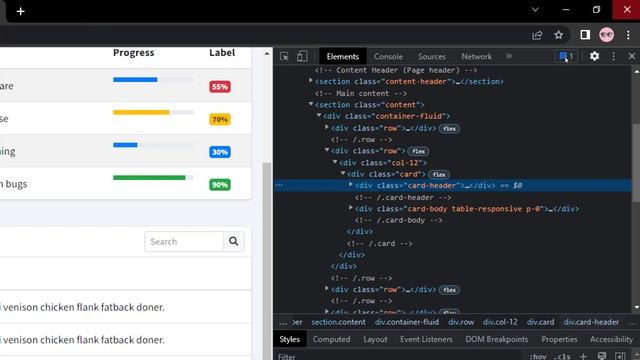Activate the inspect element picker icon
This screenshot has height=360, width=640.
coord(284,56)
